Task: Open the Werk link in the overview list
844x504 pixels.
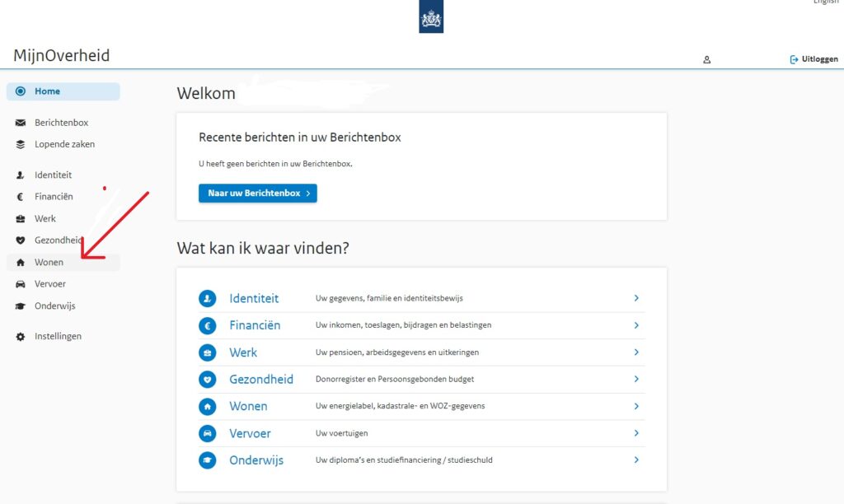Action: [x=243, y=352]
